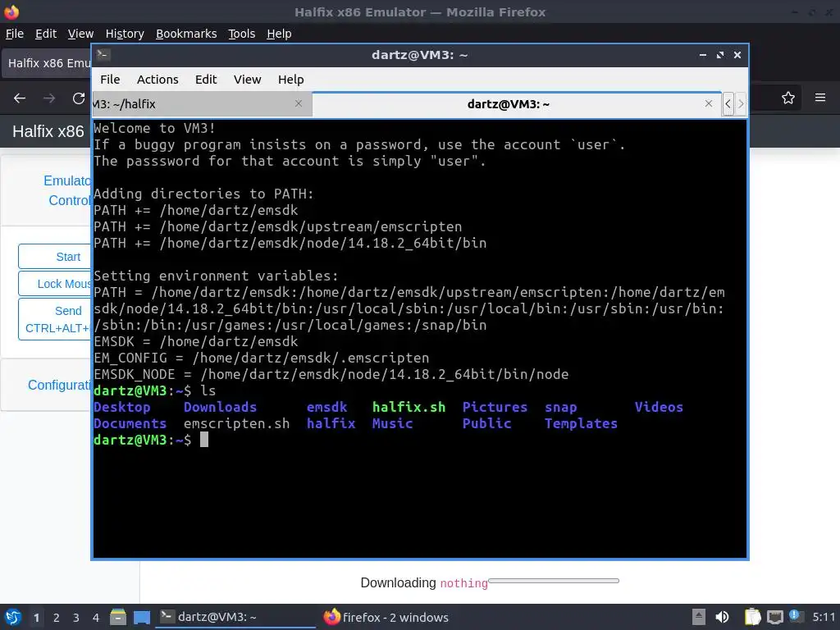Switch to workspace 4

coord(96,618)
